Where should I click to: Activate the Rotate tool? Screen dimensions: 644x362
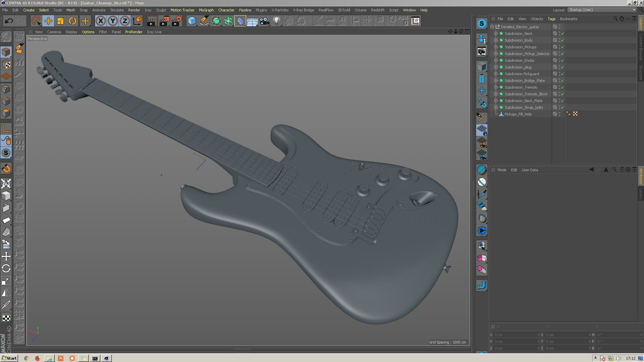click(73, 21)
